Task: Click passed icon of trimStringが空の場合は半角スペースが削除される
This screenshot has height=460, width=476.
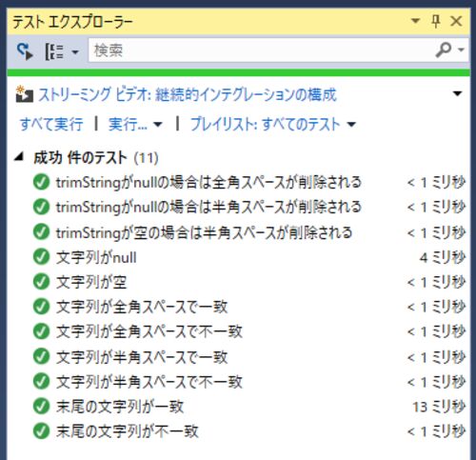Action: (41, 232)
